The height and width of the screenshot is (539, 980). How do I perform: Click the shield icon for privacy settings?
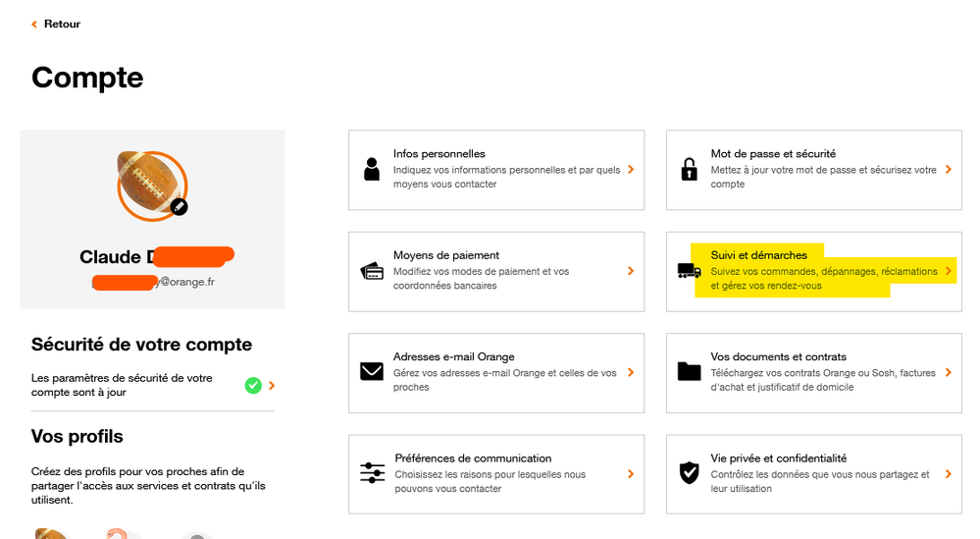690,473
